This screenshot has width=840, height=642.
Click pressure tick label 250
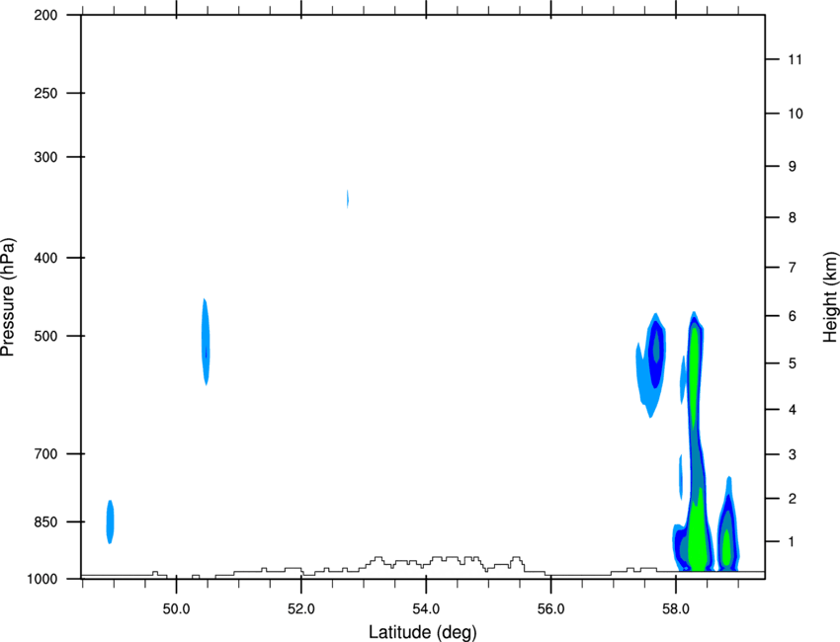click(45, 93)
